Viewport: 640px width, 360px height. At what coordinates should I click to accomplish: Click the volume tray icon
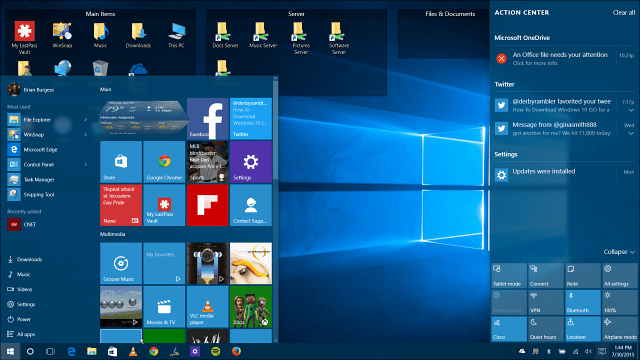pos(588,351)
